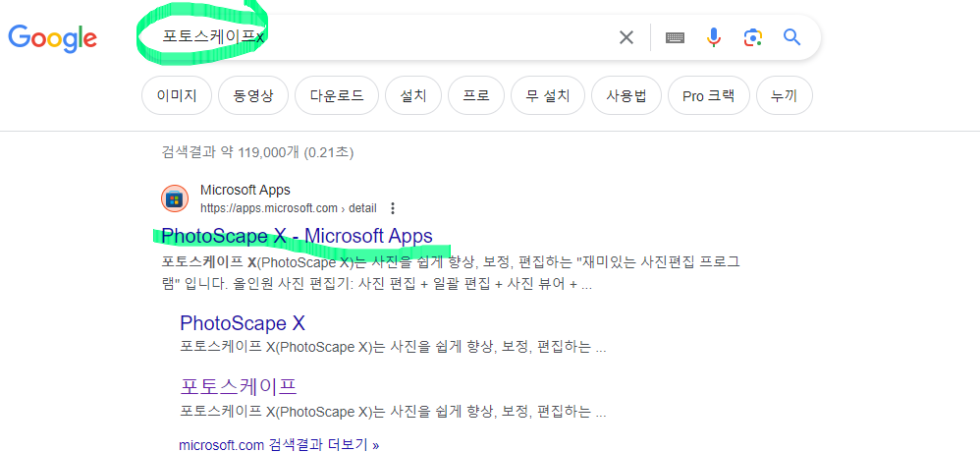Viewport: 980px width, 452px height.
Task: Click the Google logo
Action: (x=52, y=37)
